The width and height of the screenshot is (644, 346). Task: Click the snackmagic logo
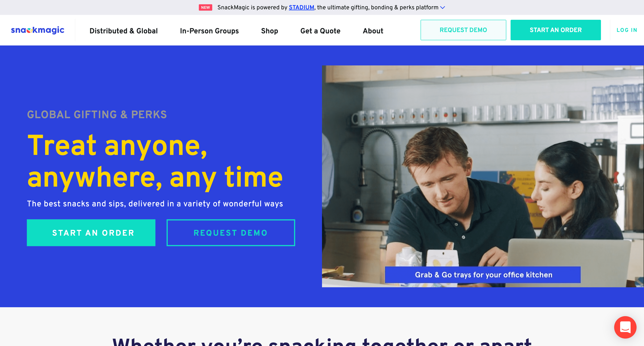(38, 30)
